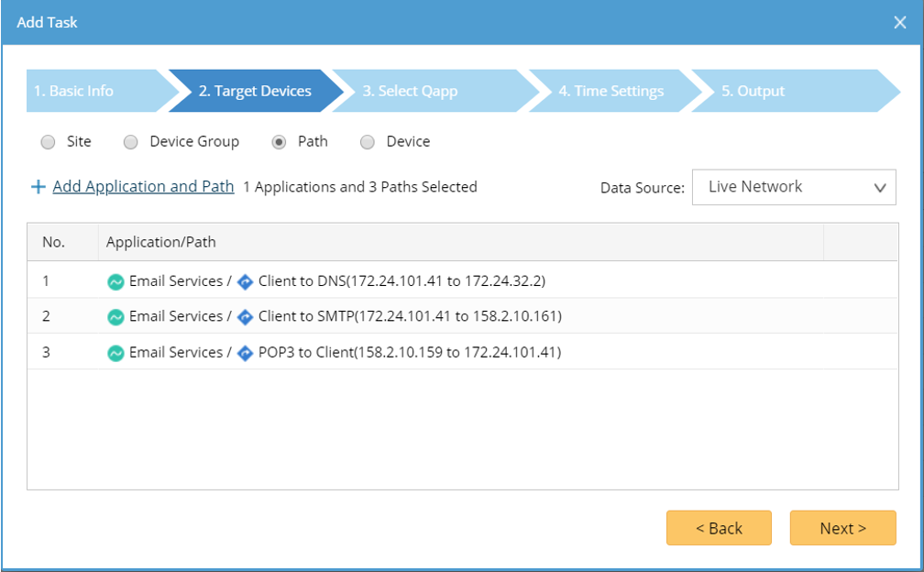Click the green Email Services icon in row 3
924x572 pixels.
click(115, 353)
